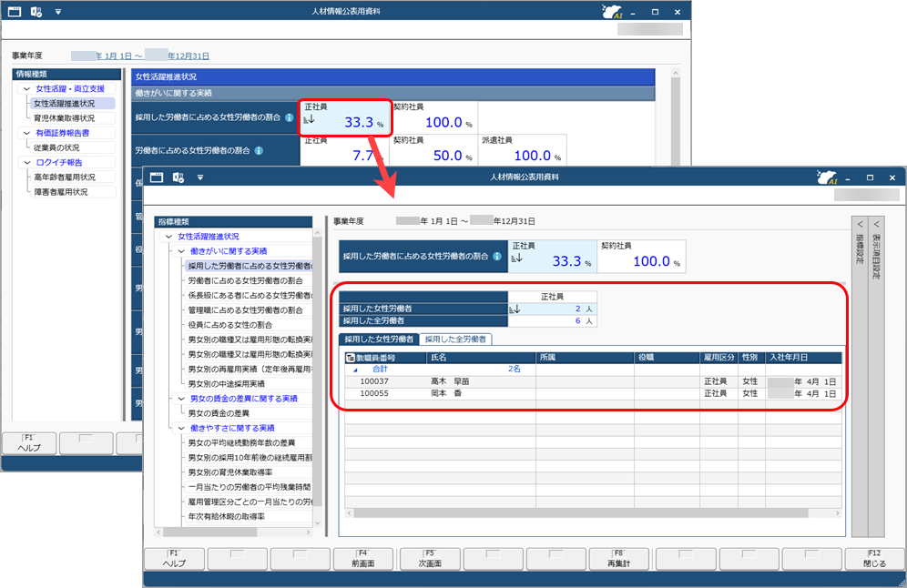Click the sort icon in the back window's 33.3% 正社員 cell
Screen dimensions: 907x588
point(310,119)
